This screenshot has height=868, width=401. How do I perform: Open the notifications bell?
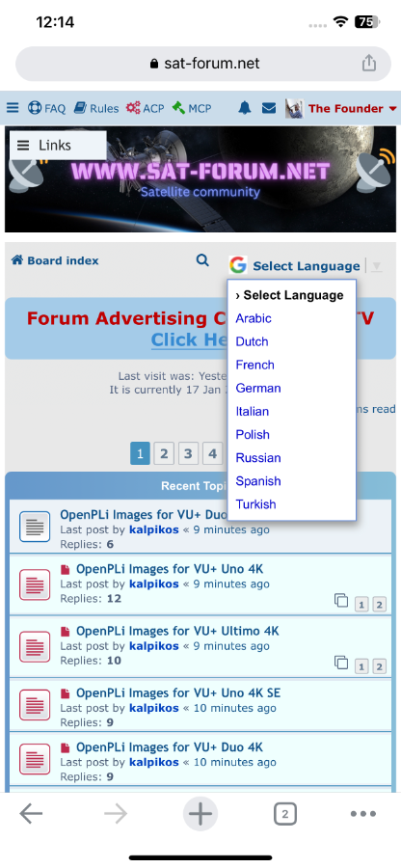[245, 108]
